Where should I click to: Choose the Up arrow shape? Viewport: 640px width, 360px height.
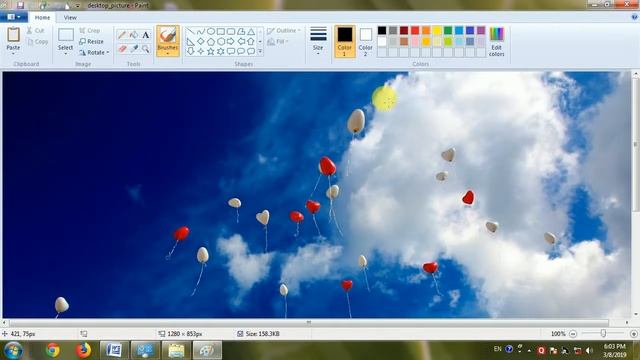pos(251,41)
